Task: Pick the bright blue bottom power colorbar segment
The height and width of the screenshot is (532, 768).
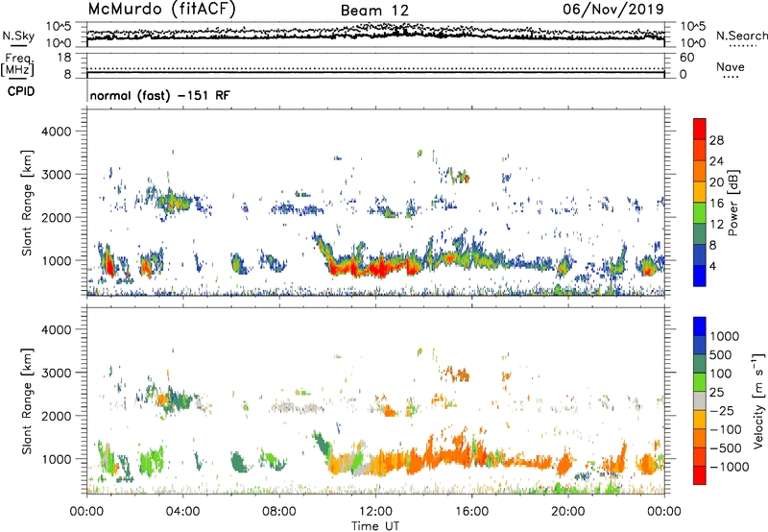Action: (x=700, y=276)
